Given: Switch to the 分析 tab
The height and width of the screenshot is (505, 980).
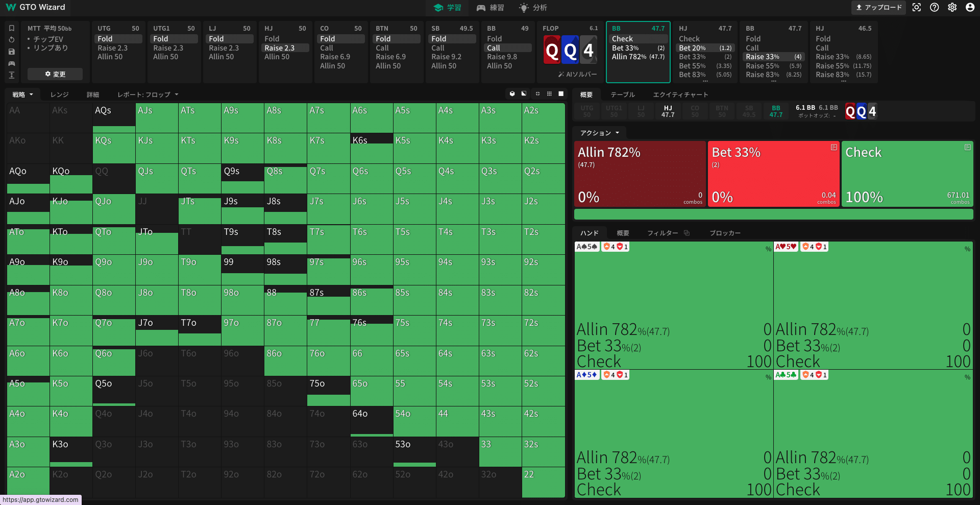Looking at the screenshot, I should click(533, 8).
